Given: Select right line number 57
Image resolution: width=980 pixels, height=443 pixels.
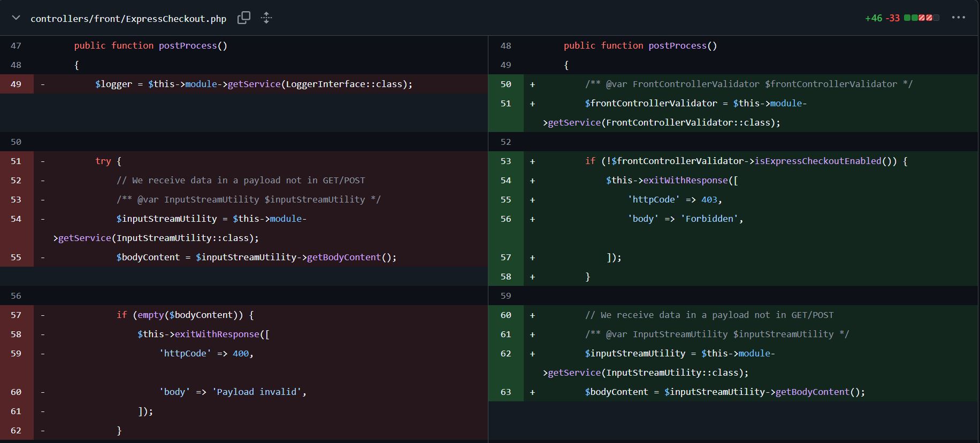Looking at the screenshot, I should 506,257.
